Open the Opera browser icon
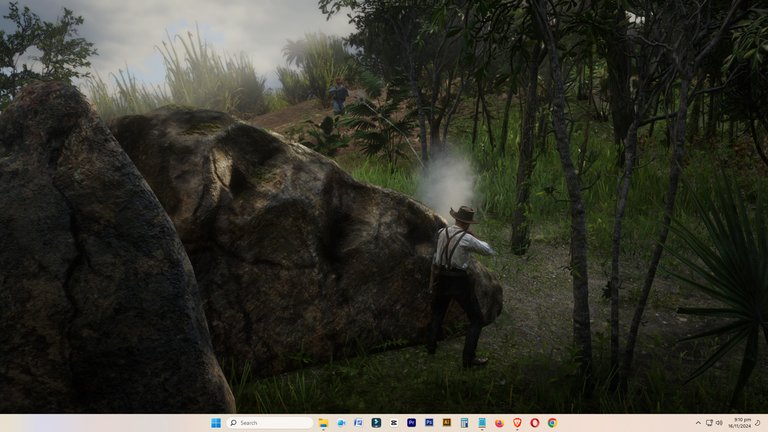Image resolution: width=768 pixels, height=432 pixels. 534,423
